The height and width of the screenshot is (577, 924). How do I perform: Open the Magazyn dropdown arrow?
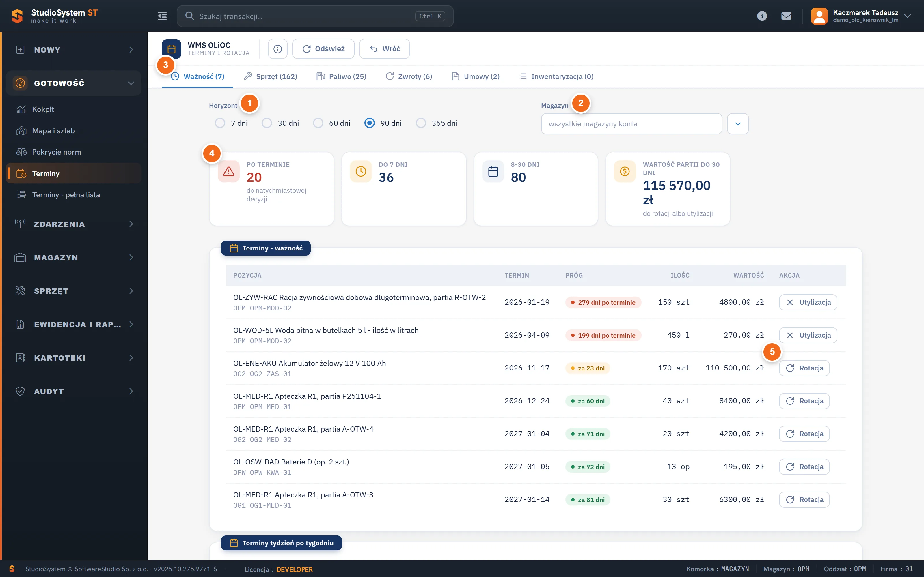coord(738,124)
